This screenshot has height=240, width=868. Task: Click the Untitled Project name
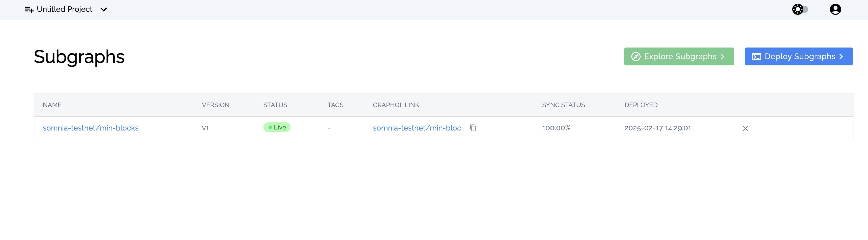pyautogui.click(x=64, y=9)
